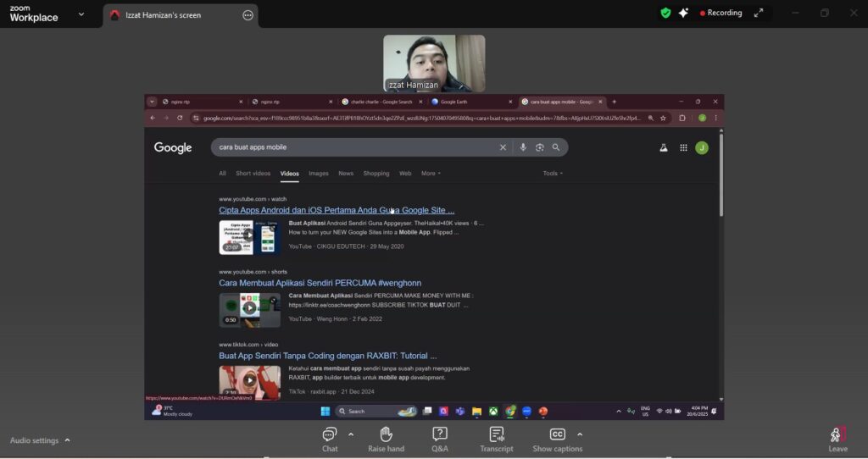Viewport: 868px width, 459px height.
Task: Expand Audio settings caret
Action: coord(68,440)
